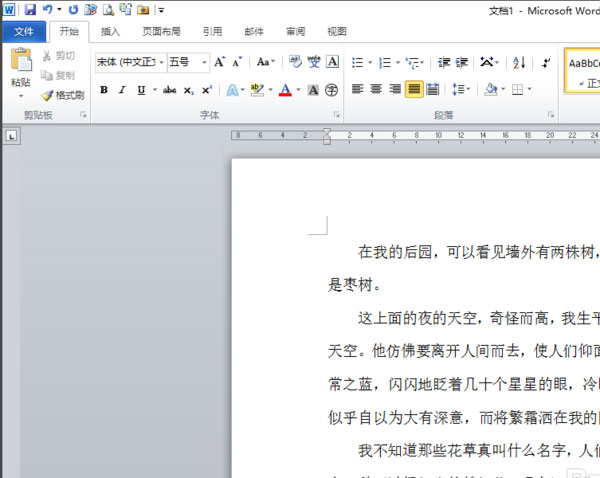Switch to the 插入 (Insert) tab
The width and height of the screenshot is (600, 478).
click(110, 31)
